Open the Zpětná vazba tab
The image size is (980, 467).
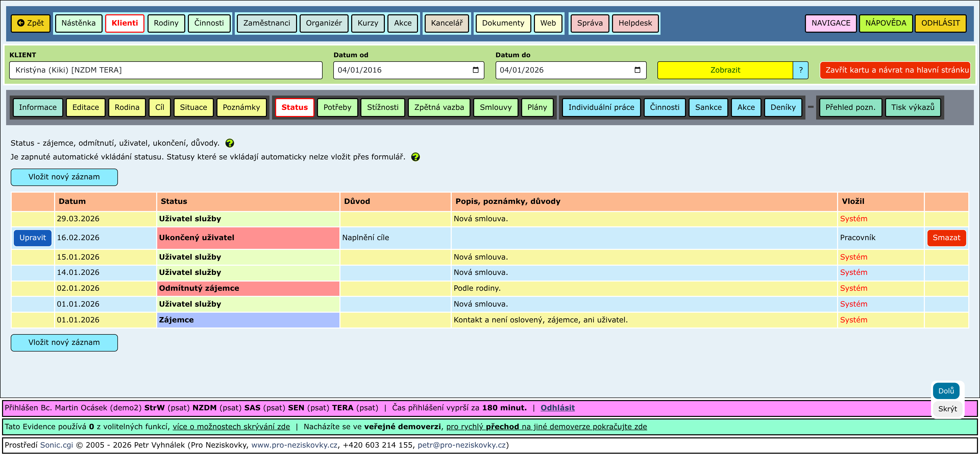(439, 107)
